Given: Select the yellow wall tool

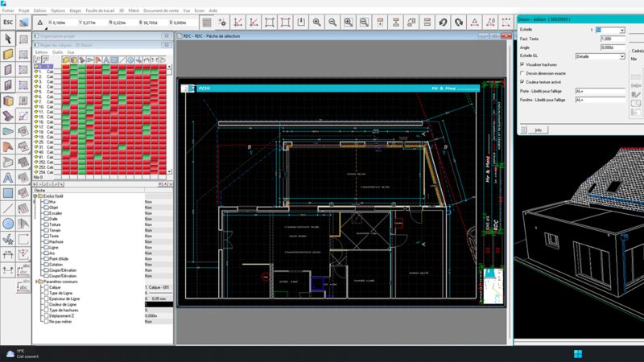Looking at the screenshot, I should tap(8, 54).
